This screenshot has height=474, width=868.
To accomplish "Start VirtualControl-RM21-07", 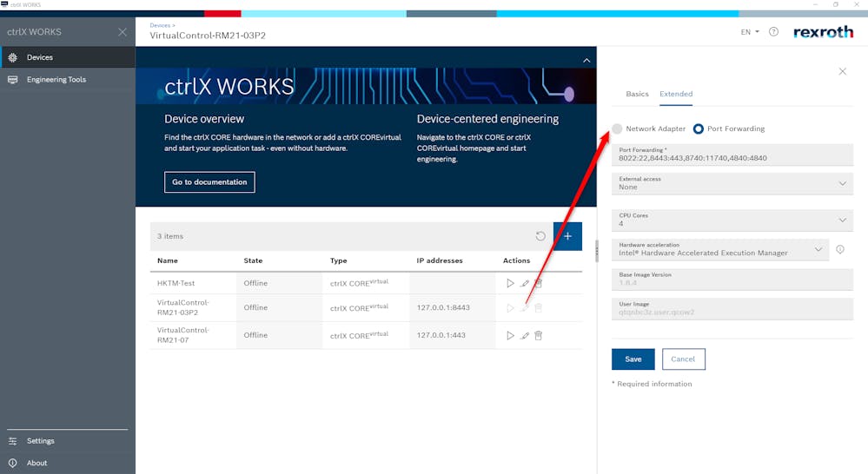I will 510,335.
